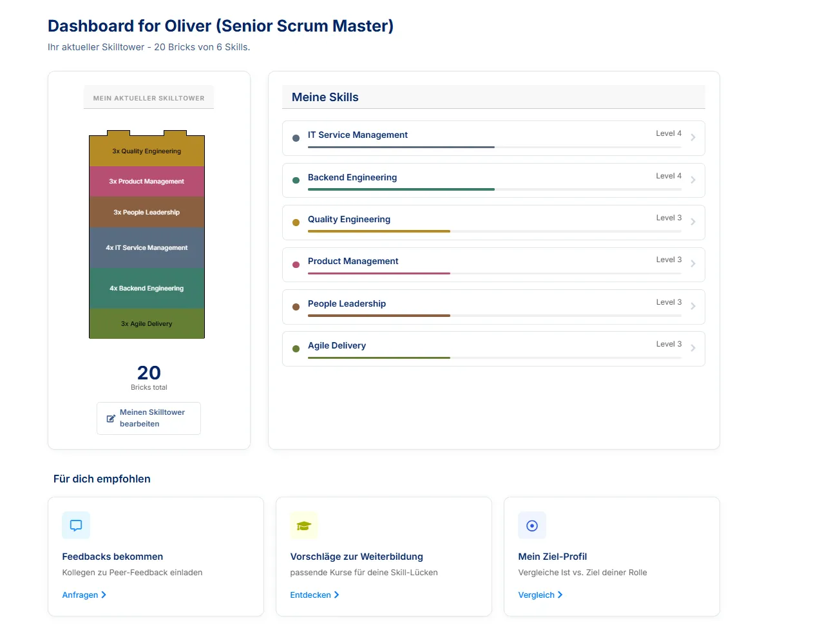Viewport: 840px width, 630px height.
Task: Click the Feedbacks bekommen card title
Action: tap(113, 557)
